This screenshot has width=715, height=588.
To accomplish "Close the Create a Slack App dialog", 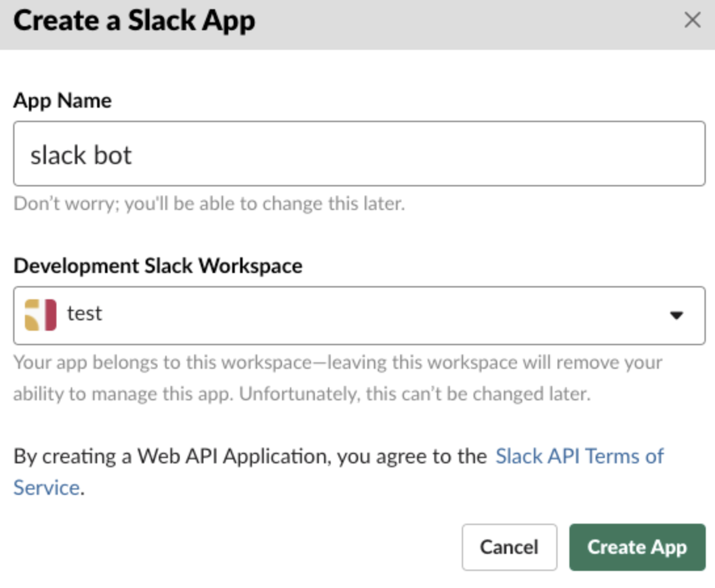I will click(x=692, y=20).
